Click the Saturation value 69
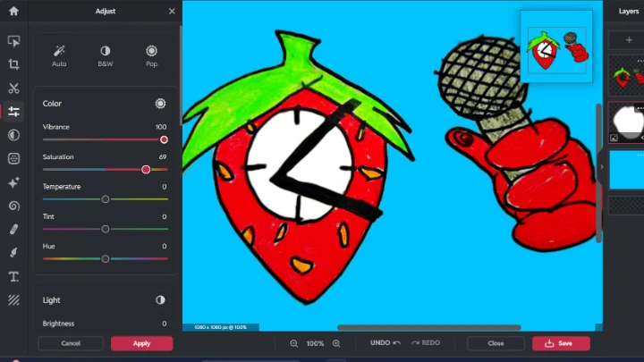This screenshot has width=644, height=362. [x=163, y=156]
